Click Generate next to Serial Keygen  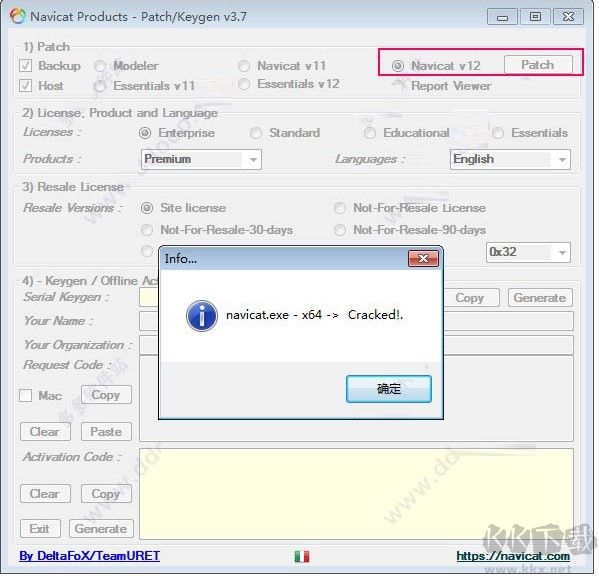pos(540,298)
